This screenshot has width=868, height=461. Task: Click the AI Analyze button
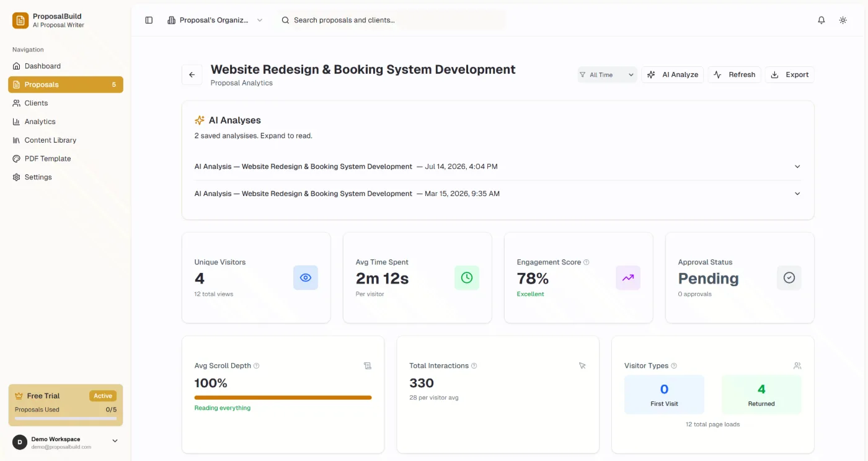tap(673, 74)
